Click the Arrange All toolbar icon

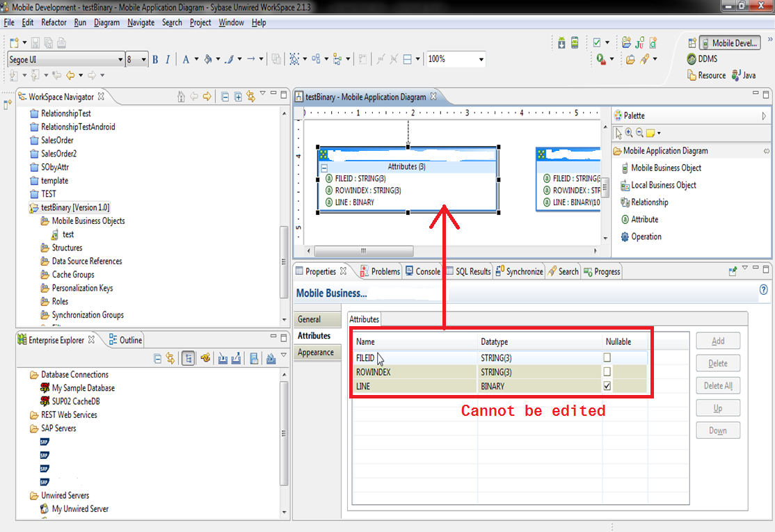315,60
